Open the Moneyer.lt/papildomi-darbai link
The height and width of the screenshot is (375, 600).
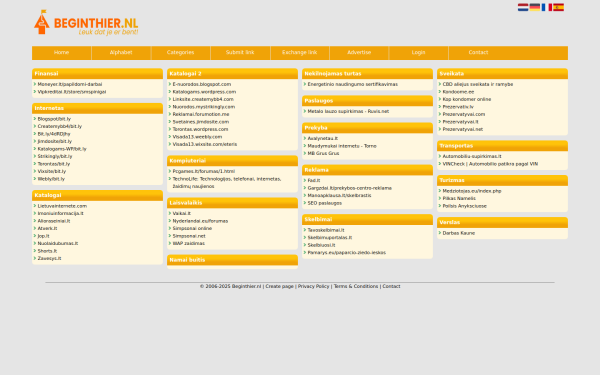click(70, 84)
